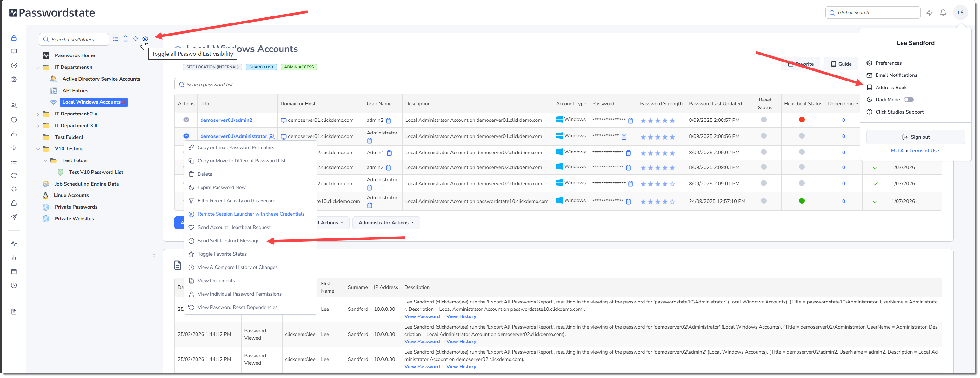Open actions menu for demoserver01\admin2
This screenshot has height=378, width=980.
[x=186, y=120]
